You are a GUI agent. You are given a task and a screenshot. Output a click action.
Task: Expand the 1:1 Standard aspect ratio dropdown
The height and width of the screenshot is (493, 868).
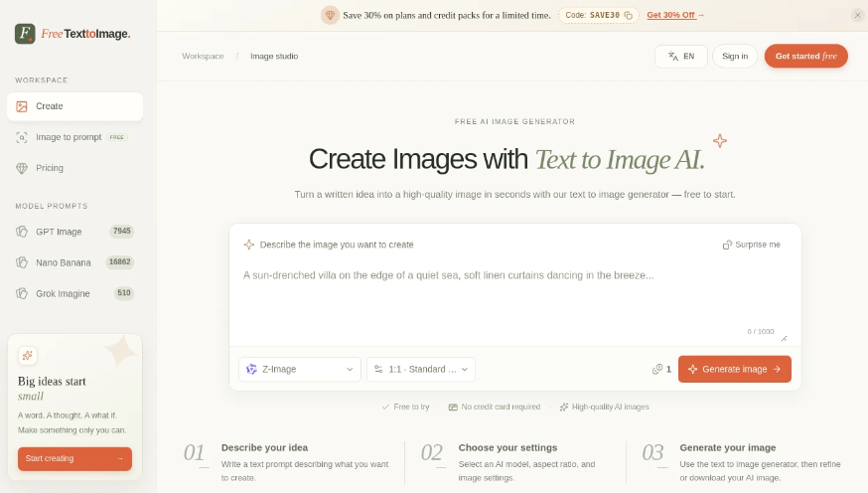point(421,369)
